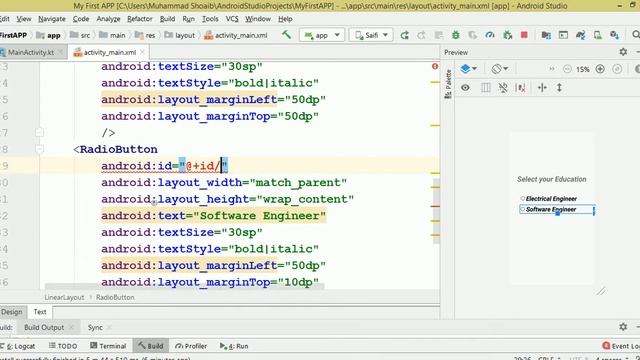This screenshot has width=640, height=360.
Task: Open the Profile app gauge icon
Action: coord(490,35)
